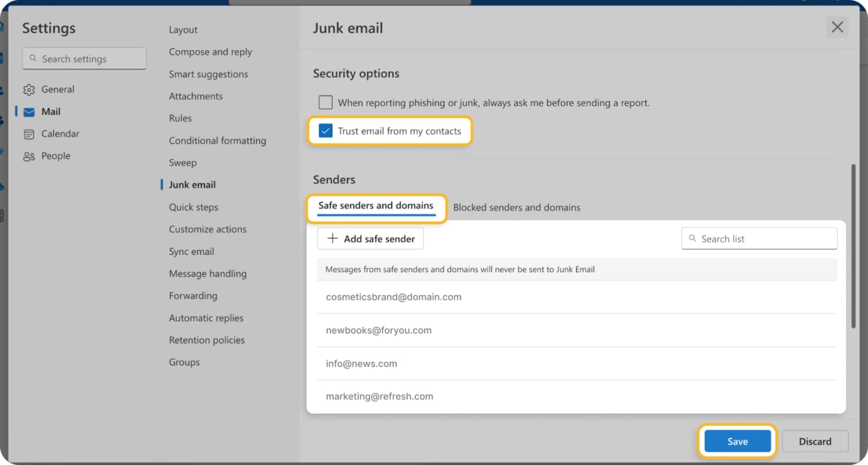Click the magnifier icon in Search settings

pos(34,58)
